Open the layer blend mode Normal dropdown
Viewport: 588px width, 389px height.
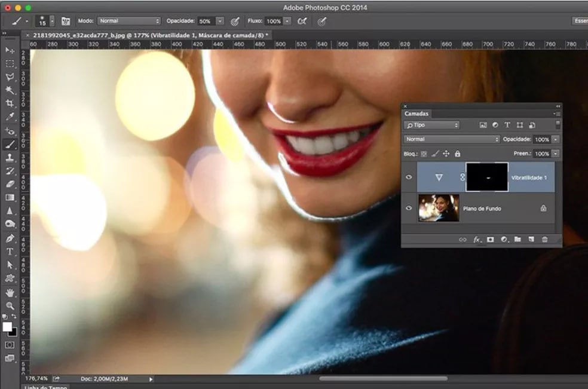click(x=452, y=139)
